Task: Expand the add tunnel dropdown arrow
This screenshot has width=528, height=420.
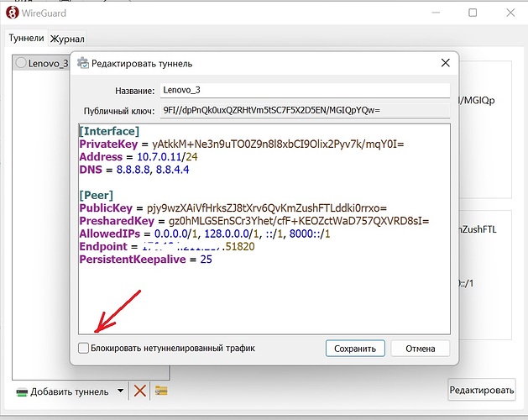Action: (120, 391)
